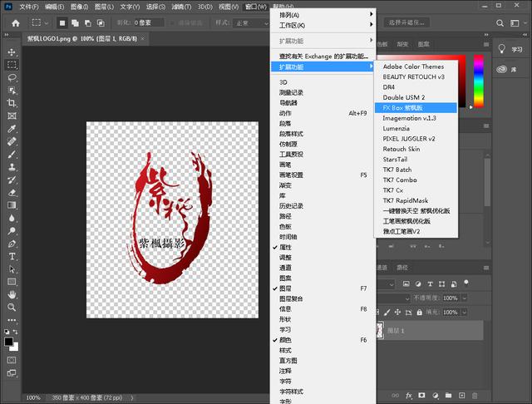Select the Rectangular Marquee tool in toolbox
The height and width of the screenshot is (404, 532).
12,65
